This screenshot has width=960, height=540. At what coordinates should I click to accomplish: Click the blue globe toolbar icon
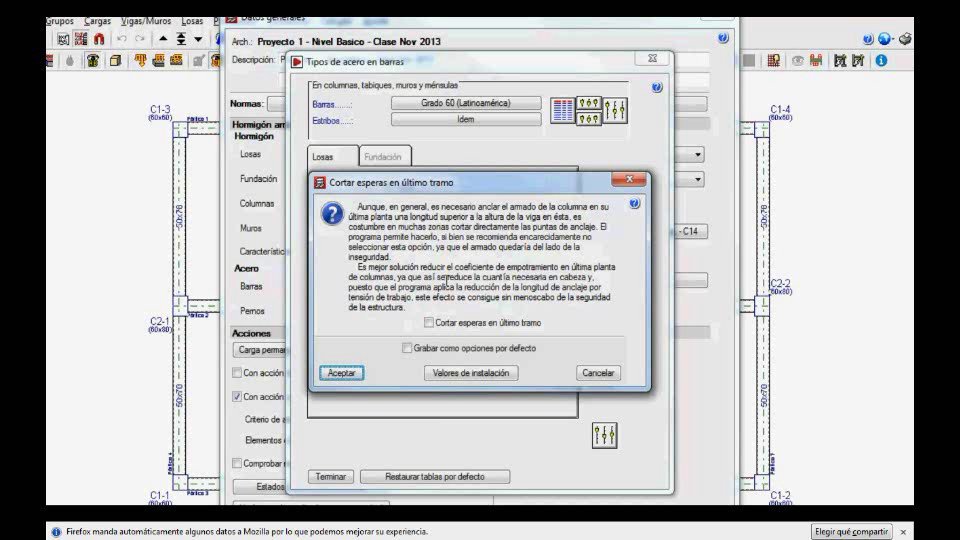coord(885,39)
